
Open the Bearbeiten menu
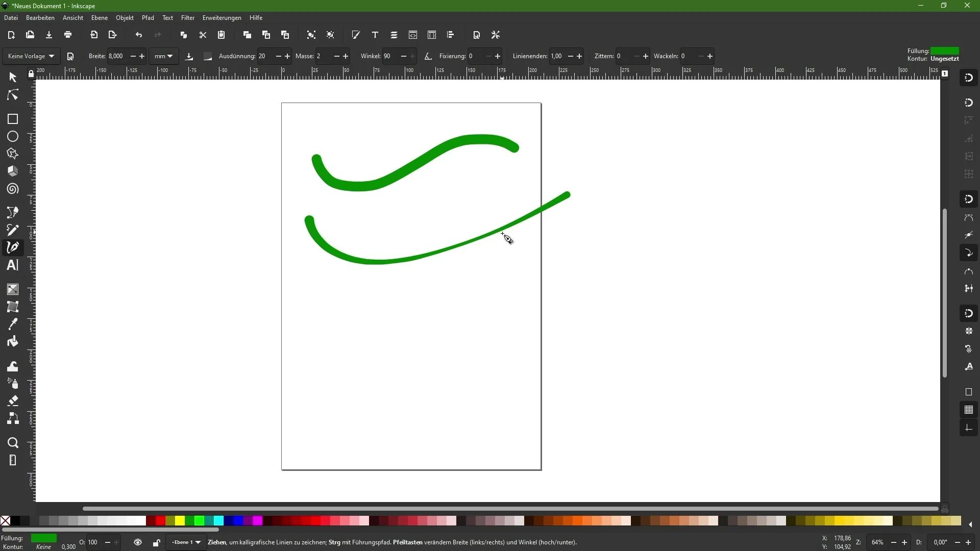coord(40,18)
